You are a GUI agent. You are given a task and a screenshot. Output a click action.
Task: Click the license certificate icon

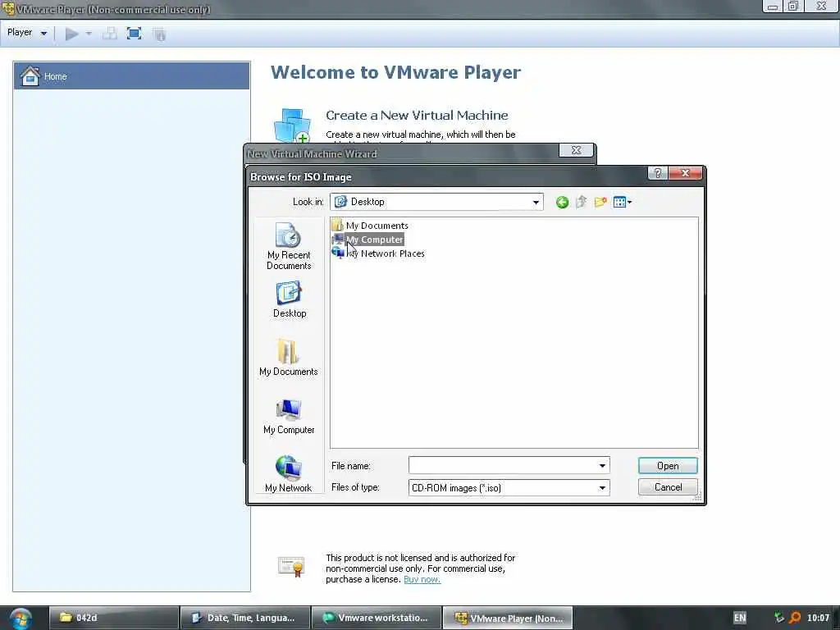coord(291,567)
